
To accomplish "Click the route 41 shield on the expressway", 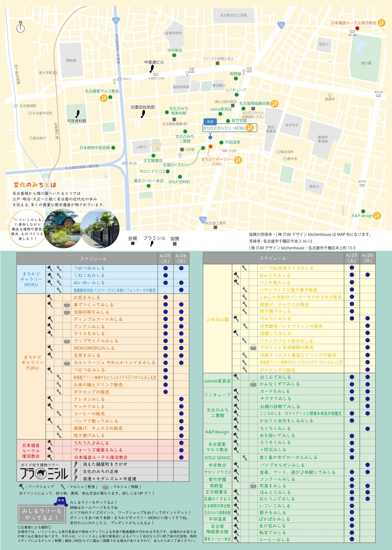I will point(116,20).
